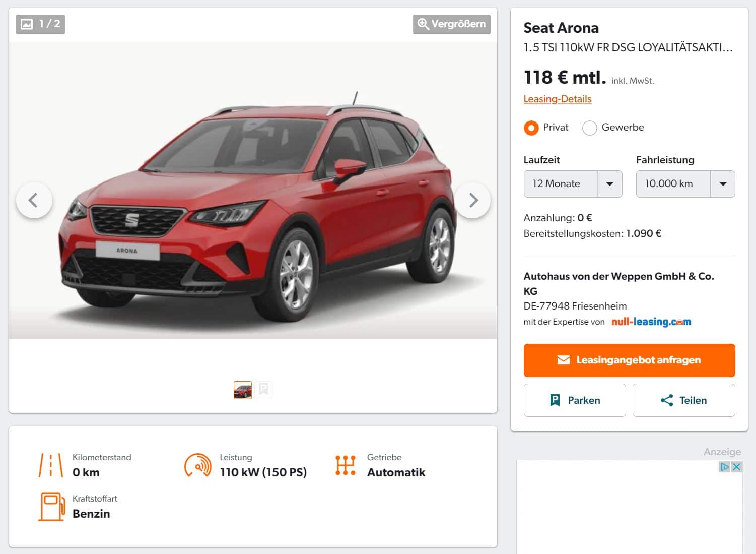This screenshot has width=756, height=554.
Task: Share the listing via Teilen
Action: click(683, 400)
